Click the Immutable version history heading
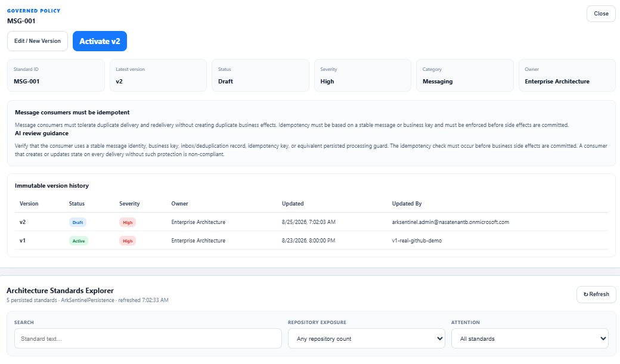This screenshot has width=620, height=364. 52,186
